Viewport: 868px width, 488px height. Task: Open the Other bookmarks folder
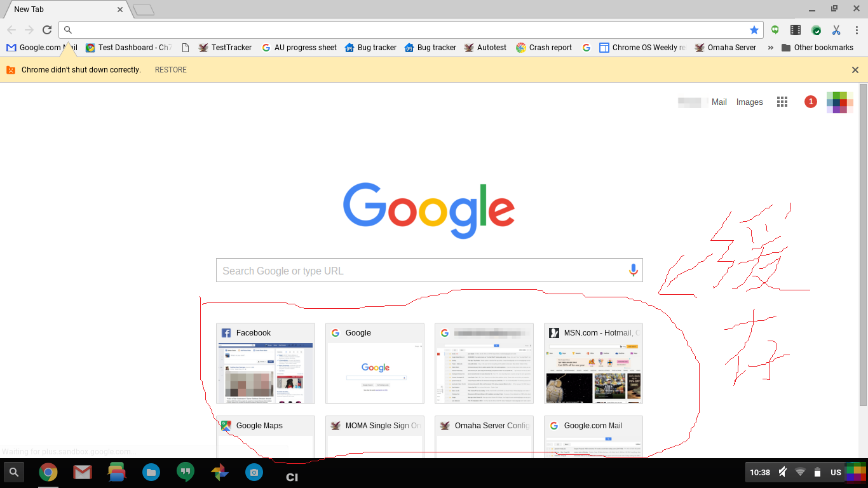point(817,48)
